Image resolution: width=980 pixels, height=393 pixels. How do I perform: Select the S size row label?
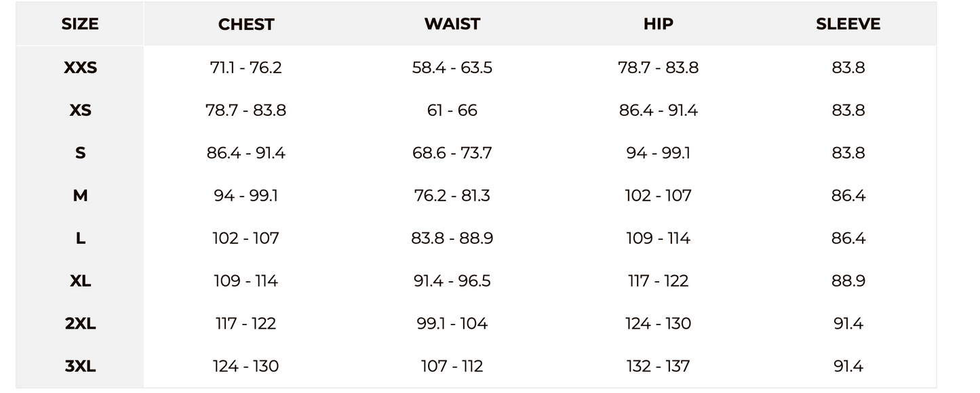point(80,153)
